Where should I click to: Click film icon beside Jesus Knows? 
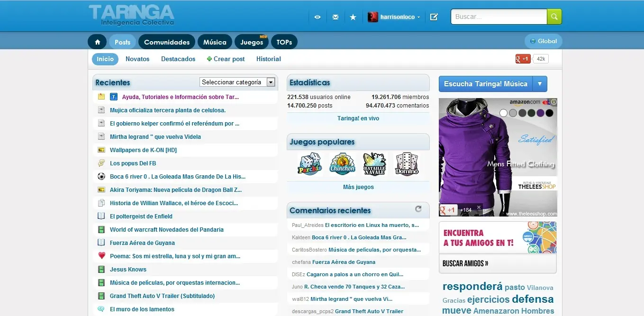101,269
